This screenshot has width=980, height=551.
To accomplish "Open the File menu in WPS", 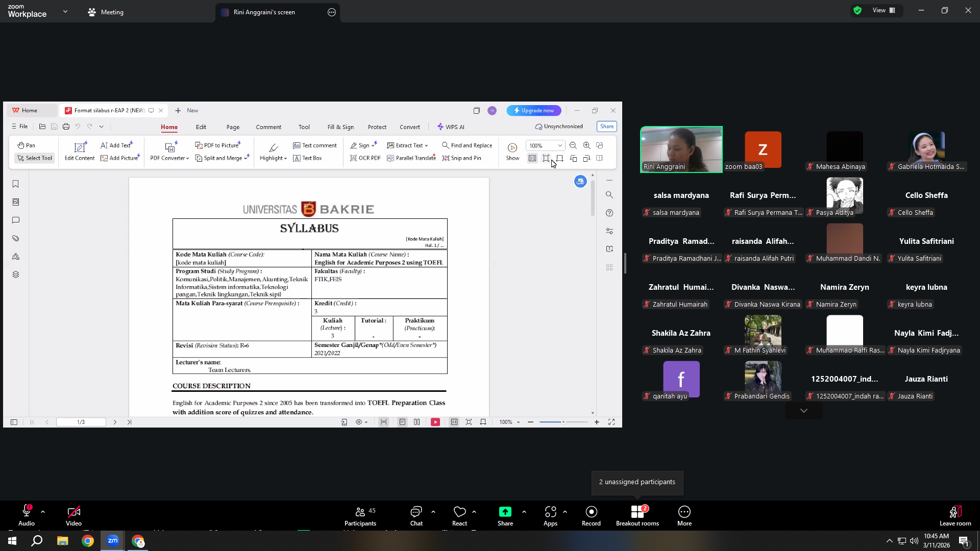I will point(20,127).
